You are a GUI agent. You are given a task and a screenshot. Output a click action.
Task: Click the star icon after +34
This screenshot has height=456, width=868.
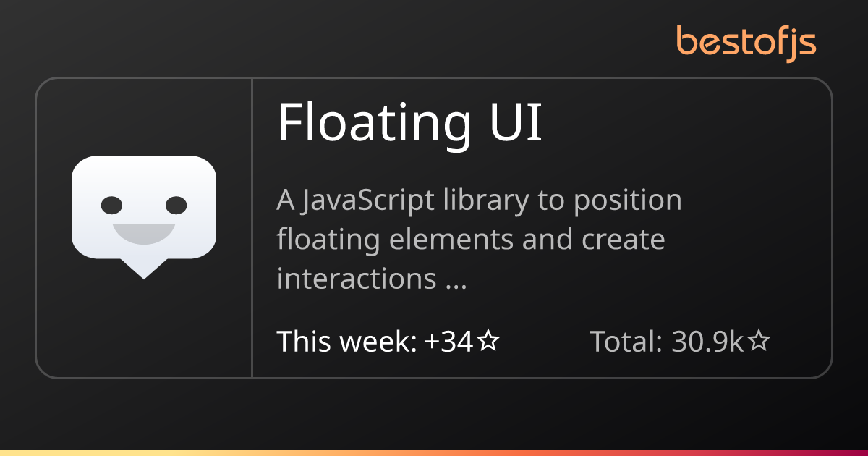[488, 341]
